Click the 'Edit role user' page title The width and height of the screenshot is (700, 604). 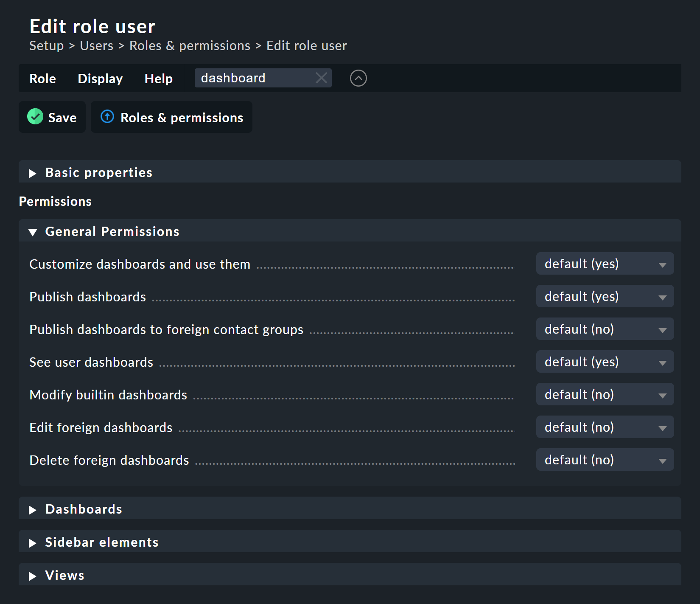(92, 26)
